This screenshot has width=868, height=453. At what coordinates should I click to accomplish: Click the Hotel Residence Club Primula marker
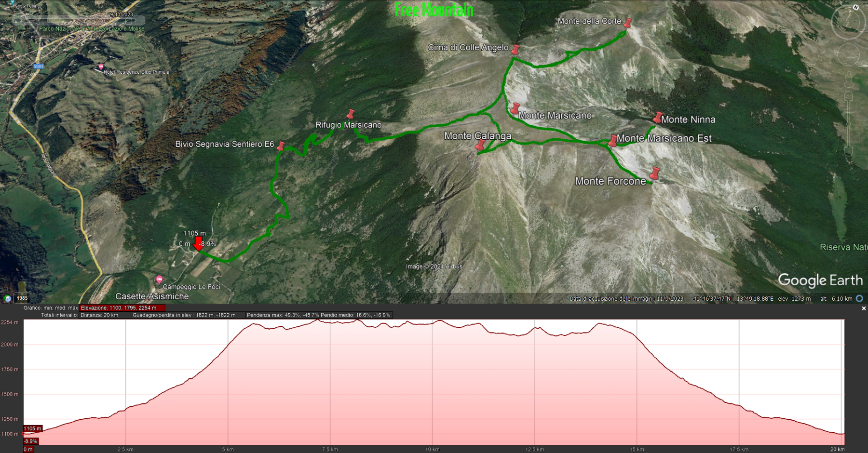(101, 67)
